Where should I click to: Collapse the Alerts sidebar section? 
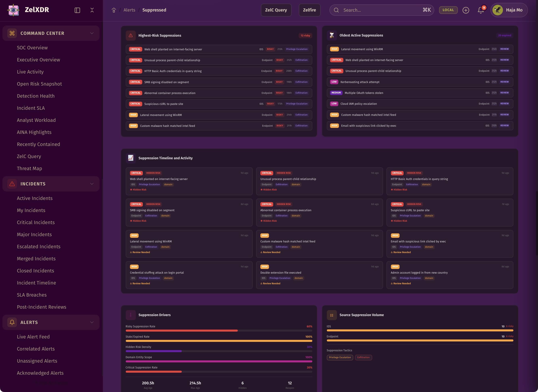pyautogui.click(x=92, y=322)
